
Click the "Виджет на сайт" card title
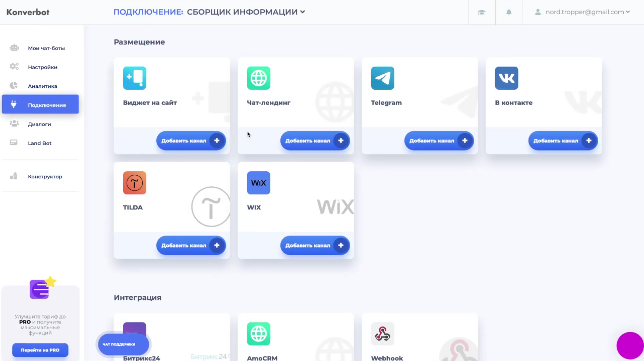click(150, 102)
